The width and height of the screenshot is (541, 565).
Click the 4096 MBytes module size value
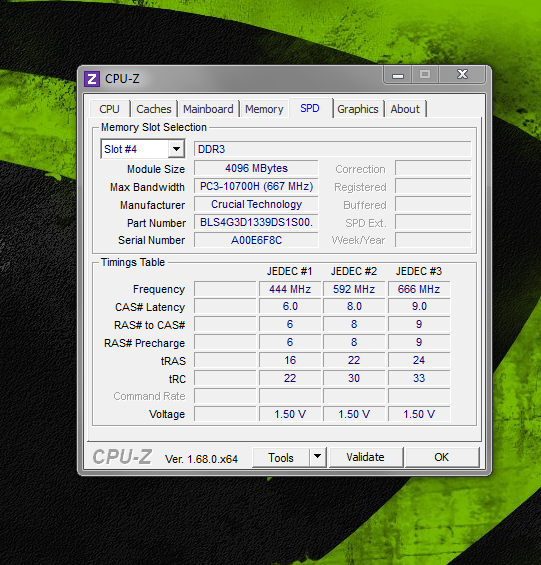point(256,168)
